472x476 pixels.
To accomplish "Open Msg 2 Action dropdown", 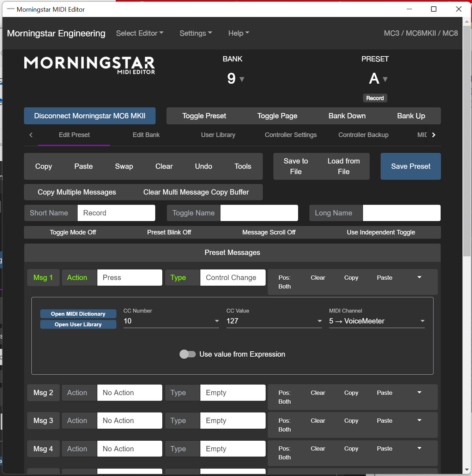I will 130,393.
